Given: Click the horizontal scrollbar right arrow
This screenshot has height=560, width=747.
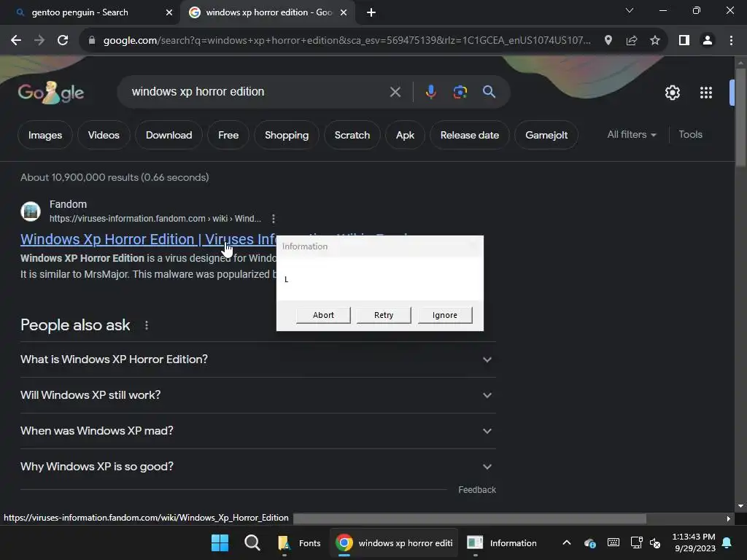Looking at the screenshot, I should pos(728,518).
